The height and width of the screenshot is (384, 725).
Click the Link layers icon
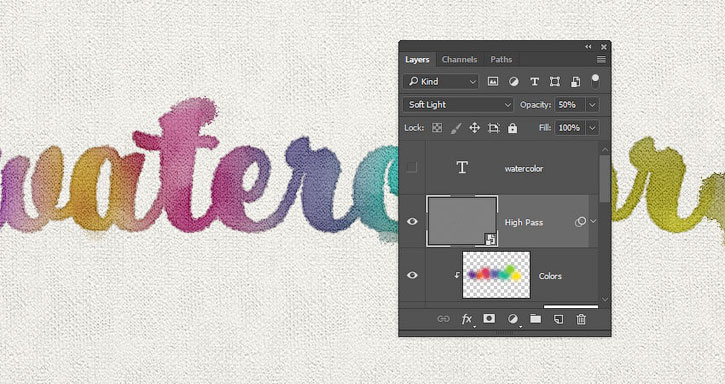tap(443, 319)
